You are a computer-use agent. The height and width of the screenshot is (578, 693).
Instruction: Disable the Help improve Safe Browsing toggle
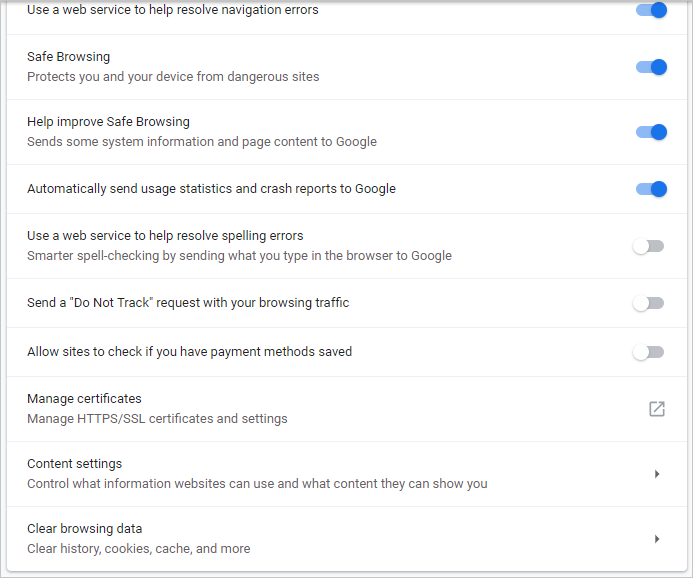(x=651, y=132)
